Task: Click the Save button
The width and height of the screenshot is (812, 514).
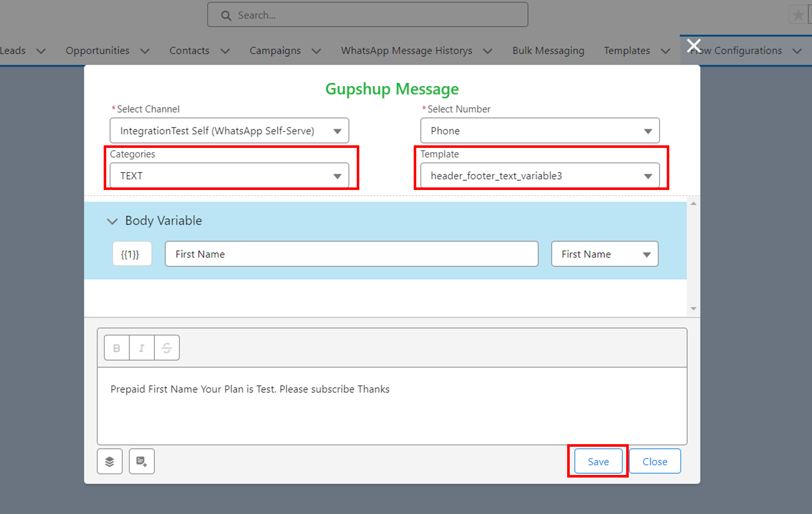Action: (598, 461)
